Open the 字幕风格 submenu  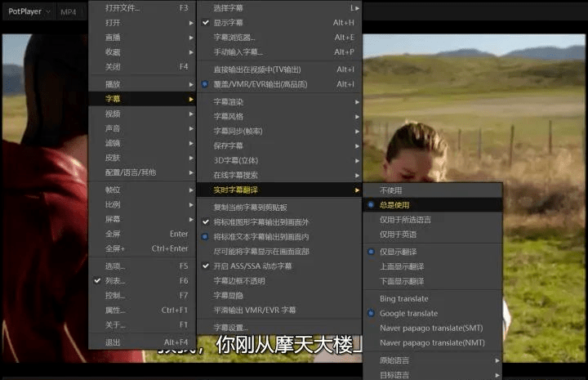(279, 116)
